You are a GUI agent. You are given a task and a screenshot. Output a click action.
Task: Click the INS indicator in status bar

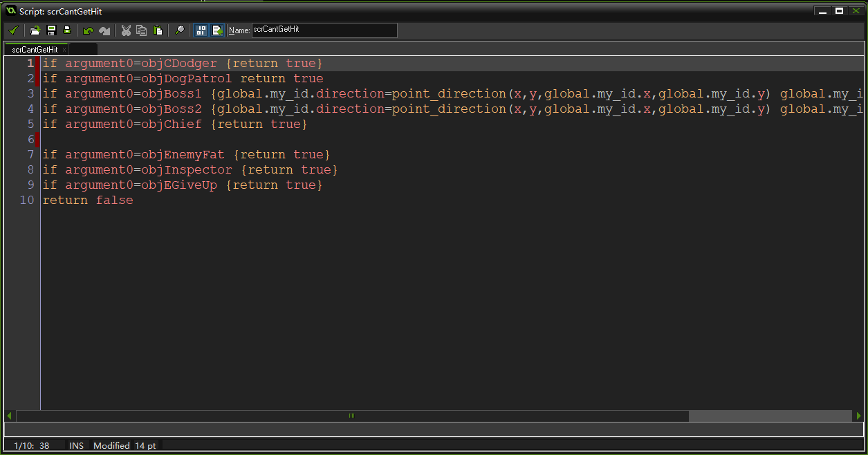pyautogui.click(x=76, y=446)
